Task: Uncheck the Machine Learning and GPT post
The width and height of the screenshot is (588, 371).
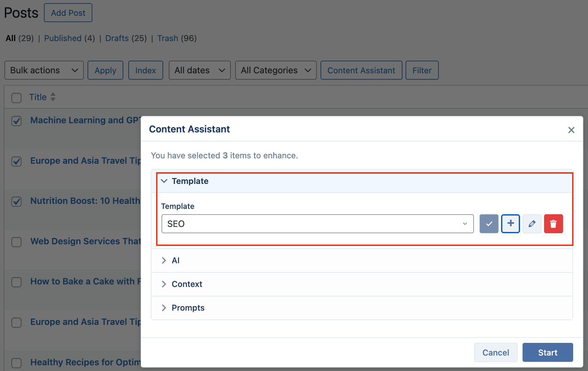Action: (x=16, y=121)
